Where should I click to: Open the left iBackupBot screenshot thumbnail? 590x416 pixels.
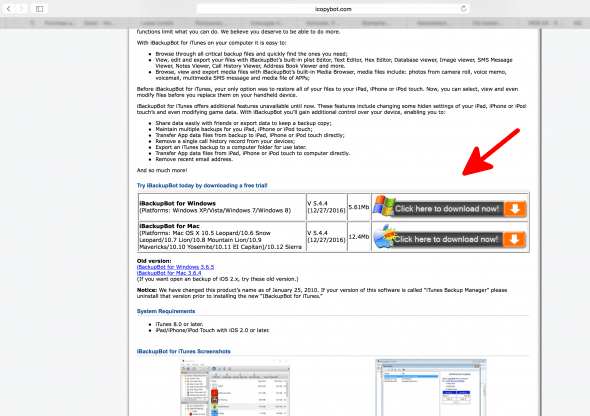(236, 388)
